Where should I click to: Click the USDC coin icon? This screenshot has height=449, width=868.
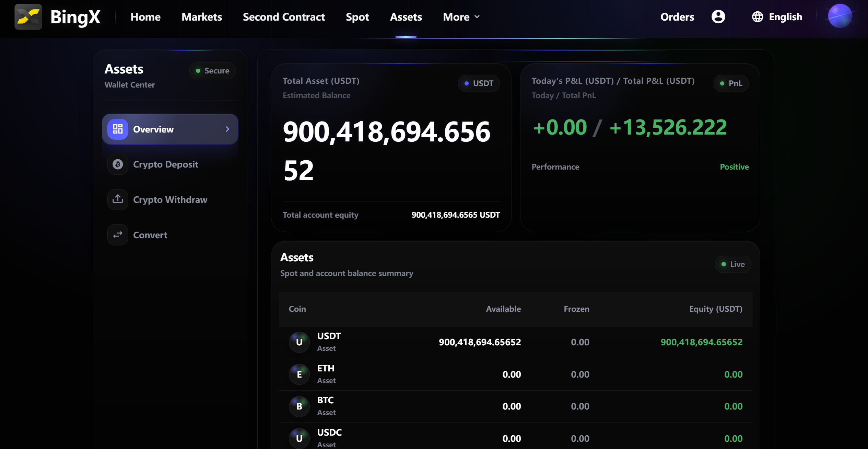point(299,438)
